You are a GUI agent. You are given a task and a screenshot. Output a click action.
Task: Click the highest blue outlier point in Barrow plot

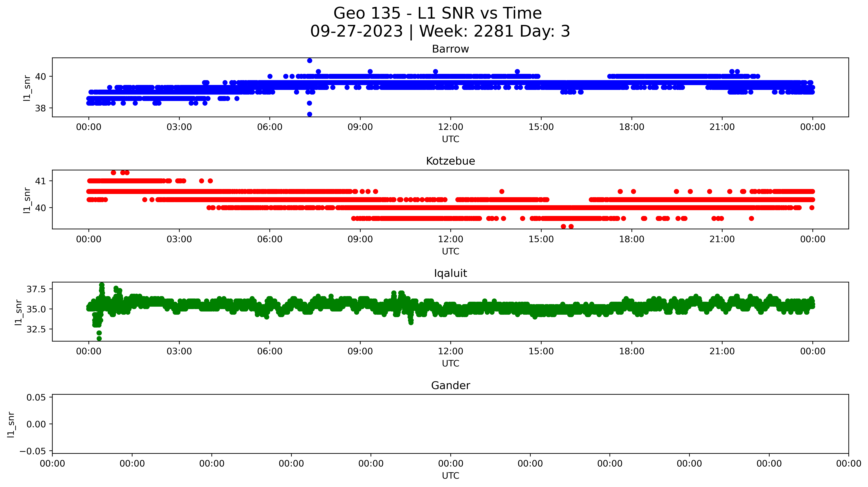[310, 61]
